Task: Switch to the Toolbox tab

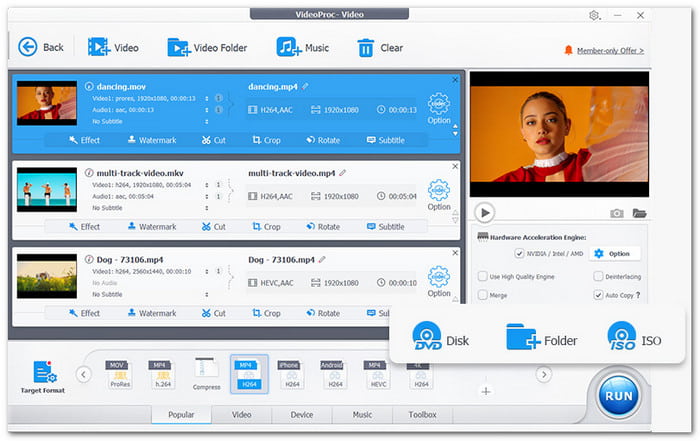Action: 422,415
